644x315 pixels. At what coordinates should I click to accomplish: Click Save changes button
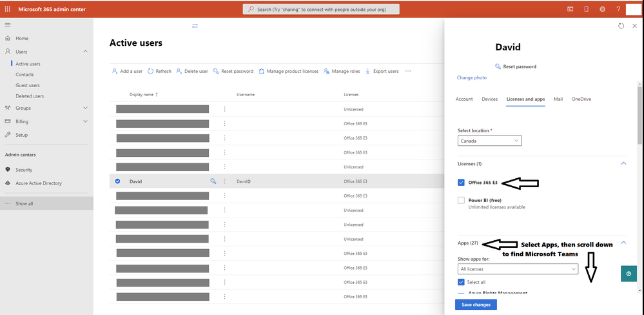click(x=476, y=305)
